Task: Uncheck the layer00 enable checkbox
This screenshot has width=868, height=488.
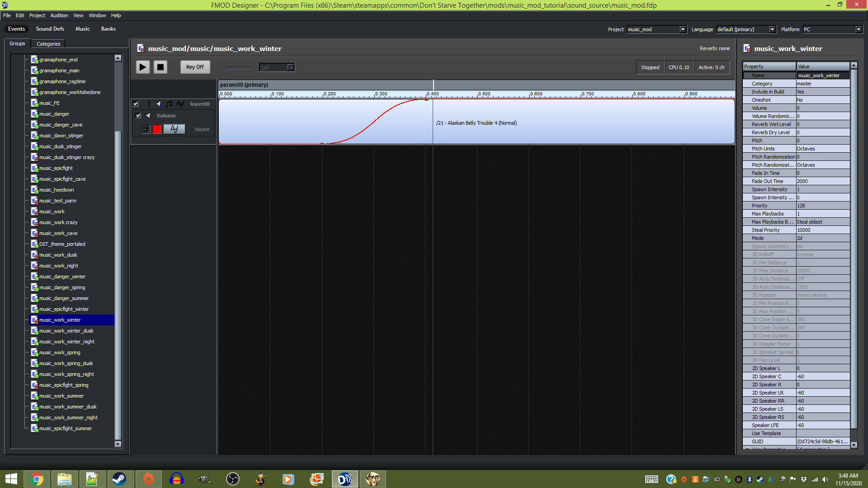Action: (136, 104)
